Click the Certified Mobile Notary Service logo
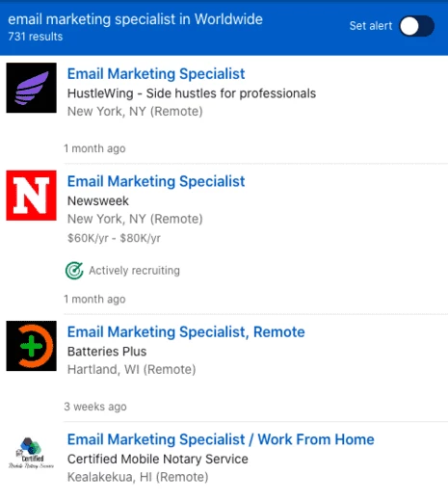The width and height of the screenshot is (448, 501). coord(31,453)
